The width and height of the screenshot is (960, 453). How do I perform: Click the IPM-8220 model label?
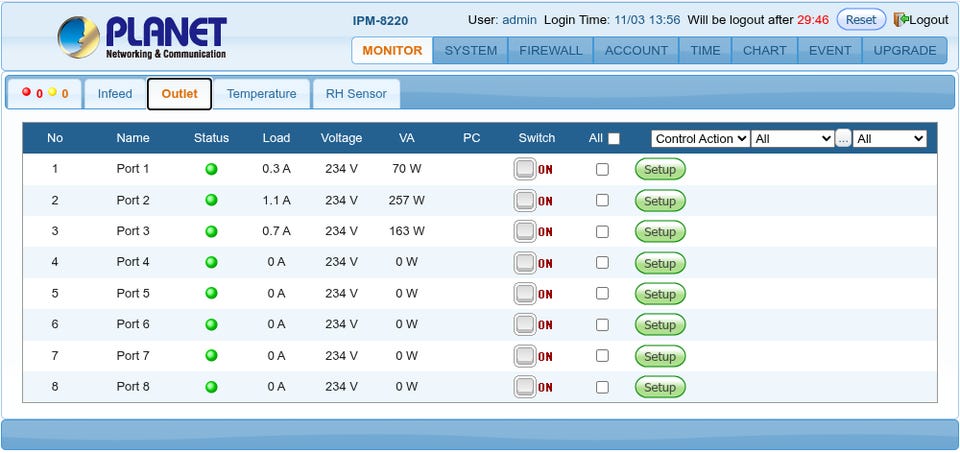coord(380,21)
